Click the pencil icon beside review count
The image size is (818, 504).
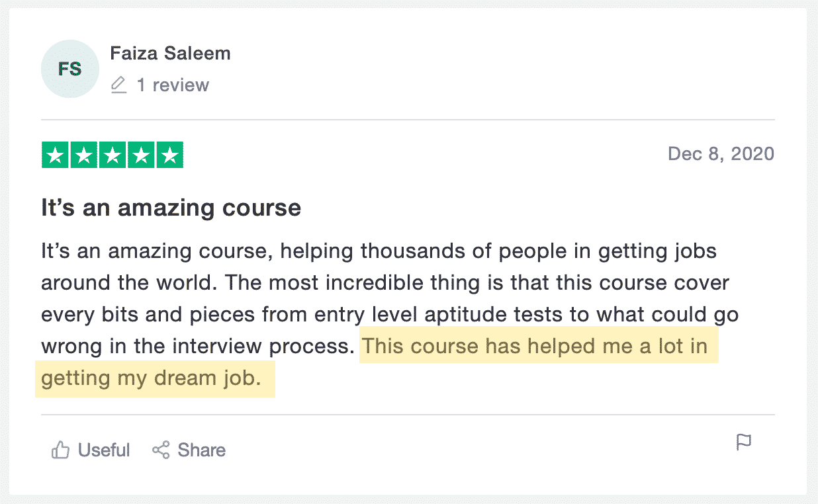click(x=118, y=85)
